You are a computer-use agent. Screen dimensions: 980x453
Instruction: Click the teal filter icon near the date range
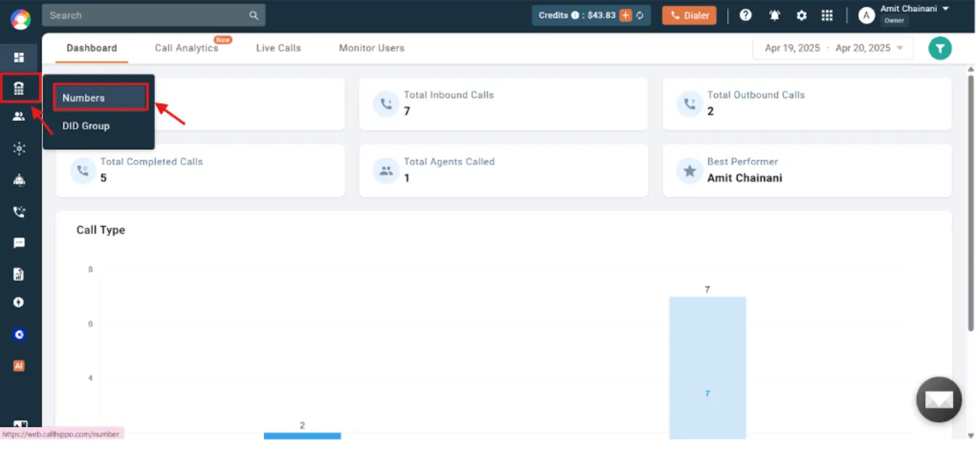click(x=940, y=48)
